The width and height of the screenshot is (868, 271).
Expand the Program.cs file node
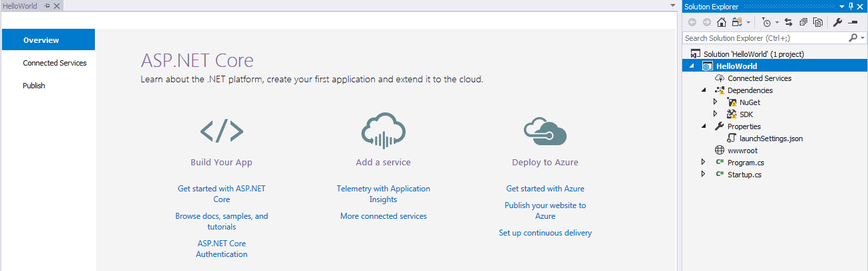coord(703,163)
